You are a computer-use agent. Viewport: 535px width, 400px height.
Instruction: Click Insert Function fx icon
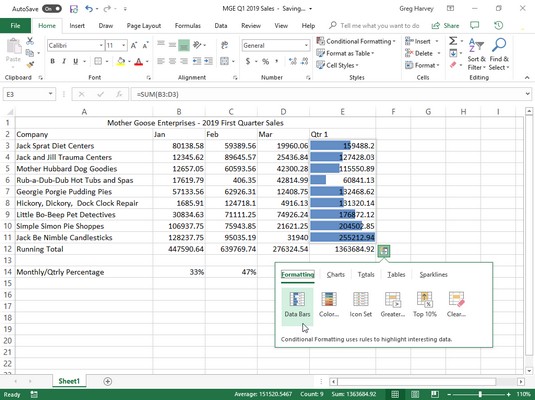pos(119,94)
